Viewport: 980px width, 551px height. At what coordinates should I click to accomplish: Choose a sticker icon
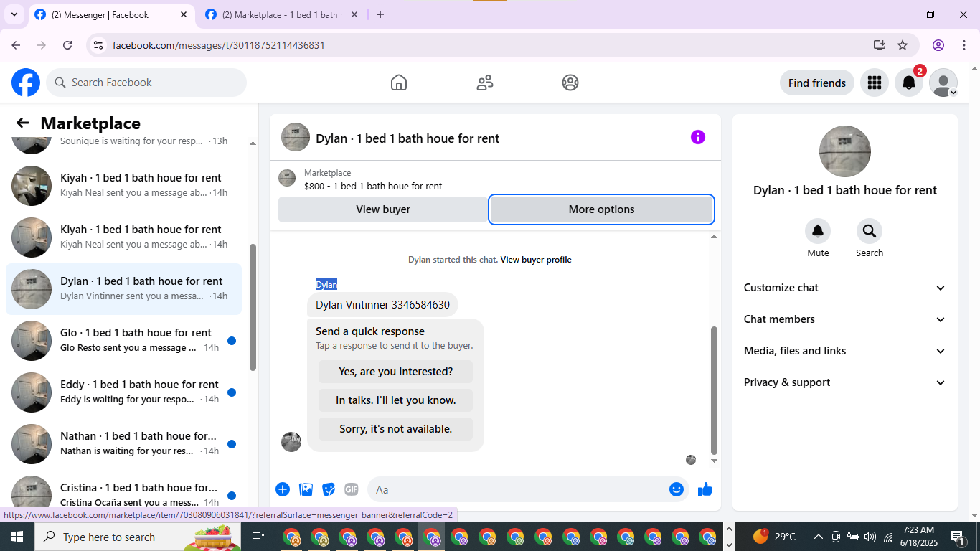(329, 489)
